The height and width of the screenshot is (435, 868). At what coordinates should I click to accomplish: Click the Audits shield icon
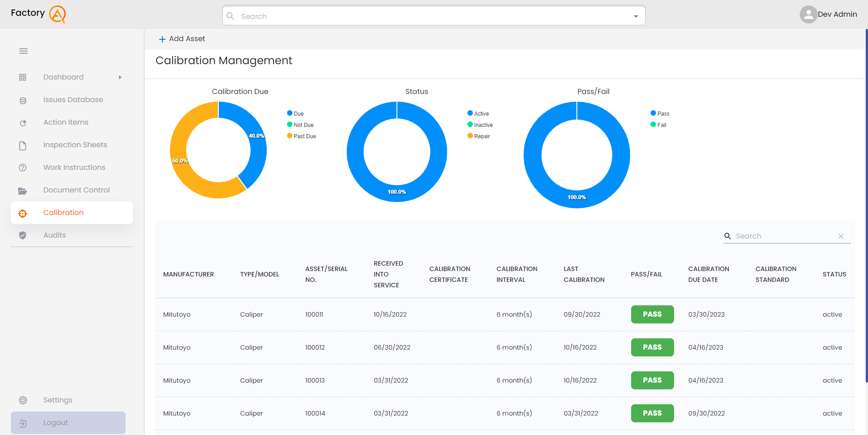[x=23, y=235]
